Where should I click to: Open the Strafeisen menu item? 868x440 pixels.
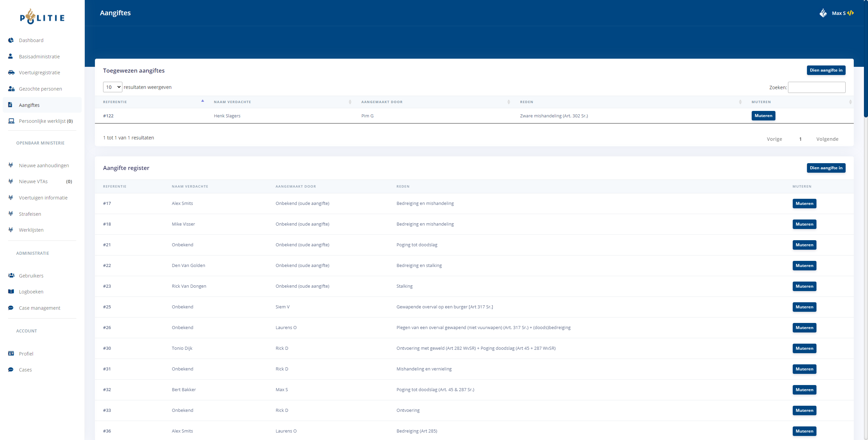30,214
